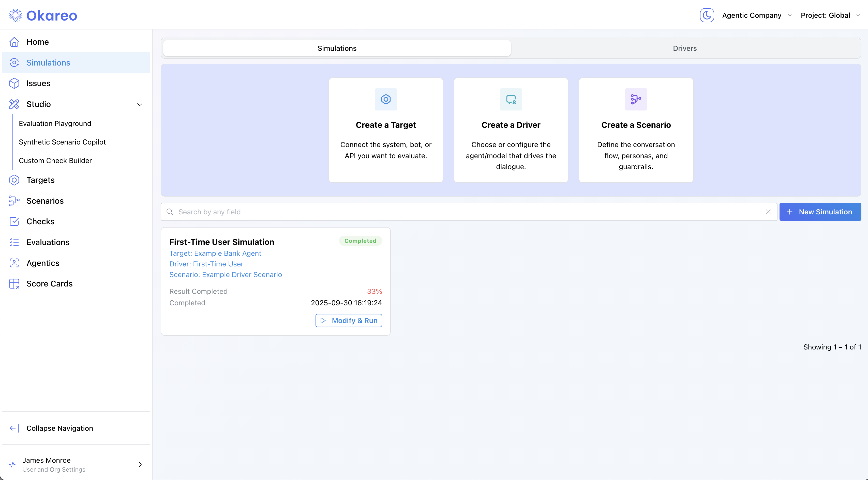The image size is (868, 480).
Task: Click the Create a Driver chat icon
Action: pos(511,99)
